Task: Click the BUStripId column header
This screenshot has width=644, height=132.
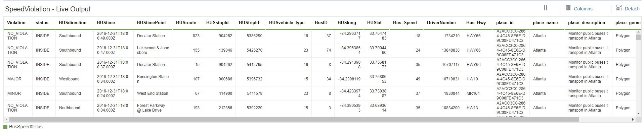Action: click(249, 22)
